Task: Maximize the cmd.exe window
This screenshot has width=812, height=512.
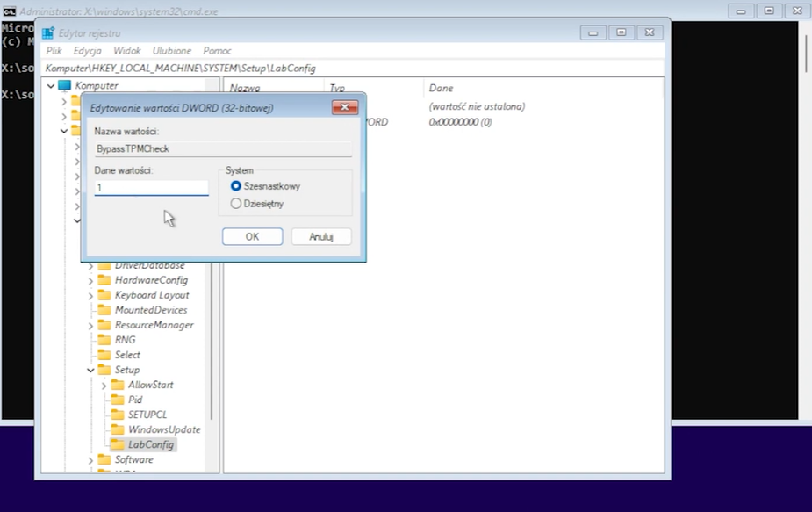Action: coord(769,11)
